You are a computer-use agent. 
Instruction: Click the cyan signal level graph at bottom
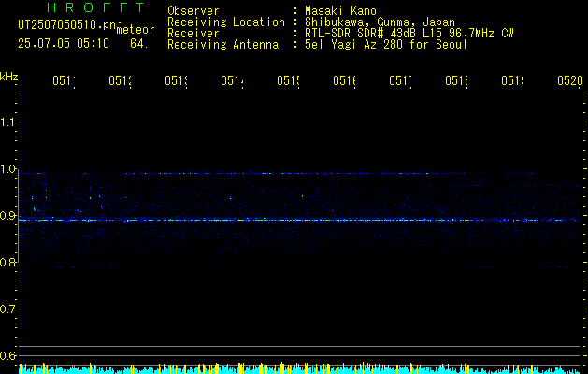[299, 368]
